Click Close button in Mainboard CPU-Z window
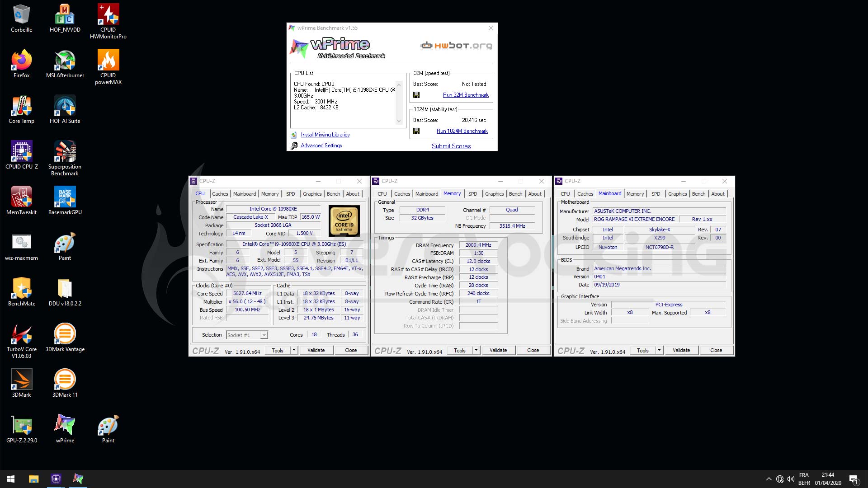This screenshot has width=868, height=488. click(716, 350)
